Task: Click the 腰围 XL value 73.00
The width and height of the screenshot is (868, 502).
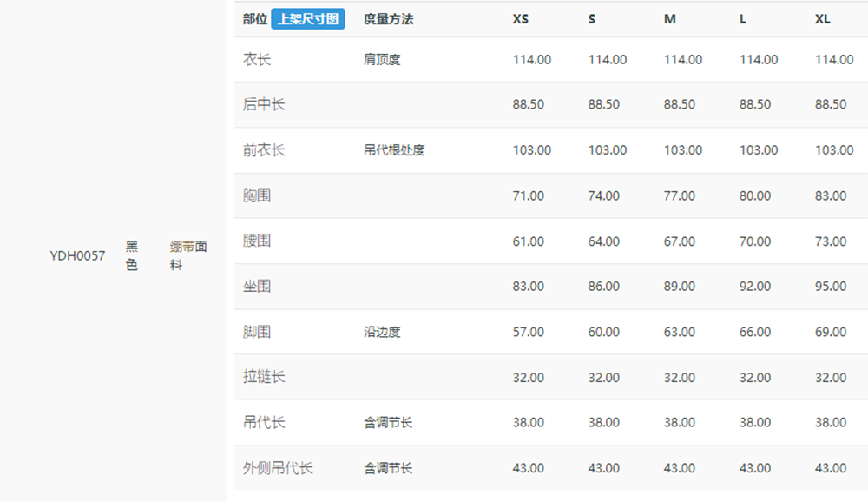Action: [x=831, y=241]
